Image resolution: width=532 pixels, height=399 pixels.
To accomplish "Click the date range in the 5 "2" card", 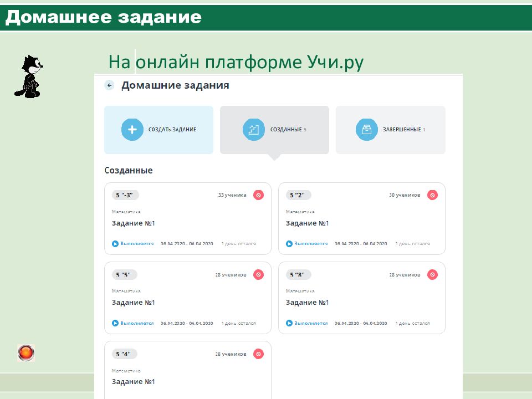I will [361, 244].
